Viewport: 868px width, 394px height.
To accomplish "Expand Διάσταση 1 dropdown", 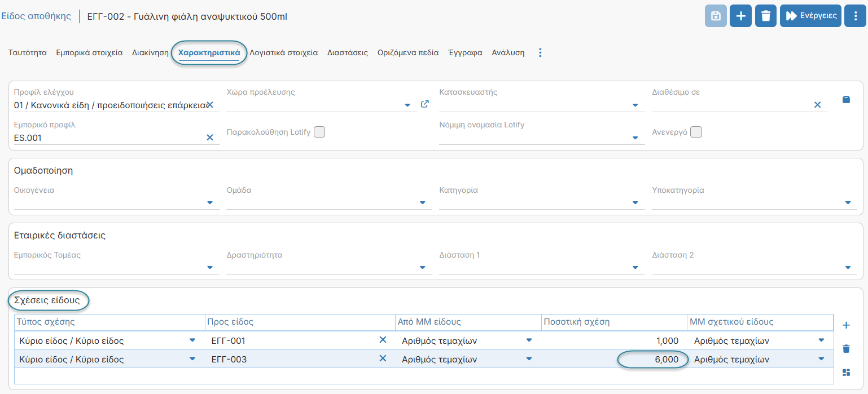I will click(x=635, y=268).
